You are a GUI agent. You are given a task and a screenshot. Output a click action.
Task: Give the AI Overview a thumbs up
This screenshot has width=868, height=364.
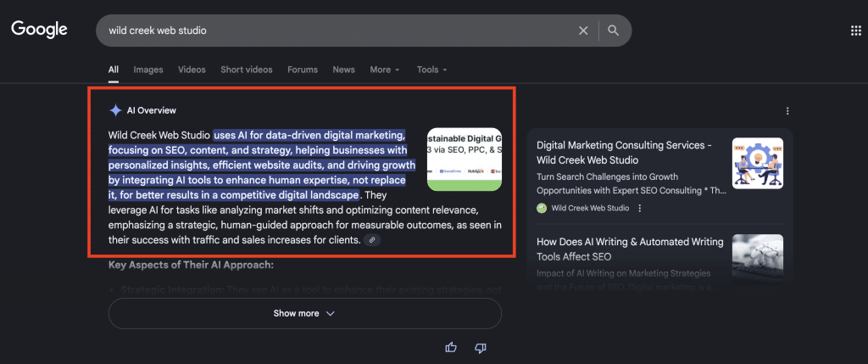tap(451, 347)
